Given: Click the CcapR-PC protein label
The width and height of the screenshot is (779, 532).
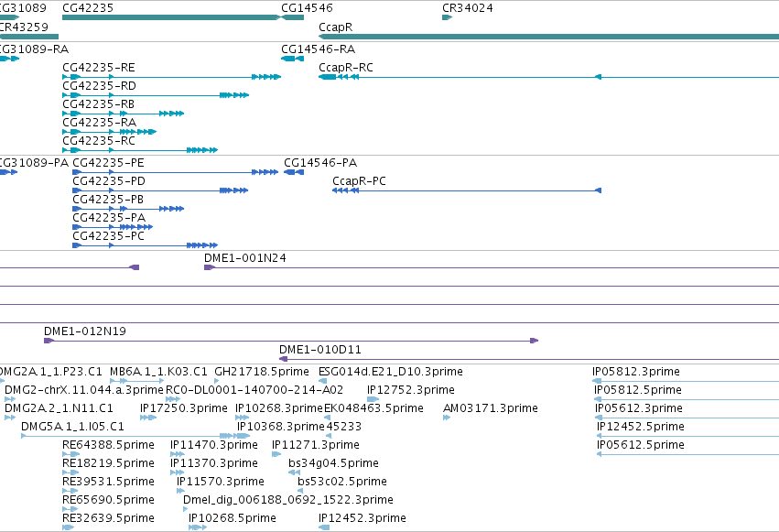Looking at the screenshot, I should [359, 181].
